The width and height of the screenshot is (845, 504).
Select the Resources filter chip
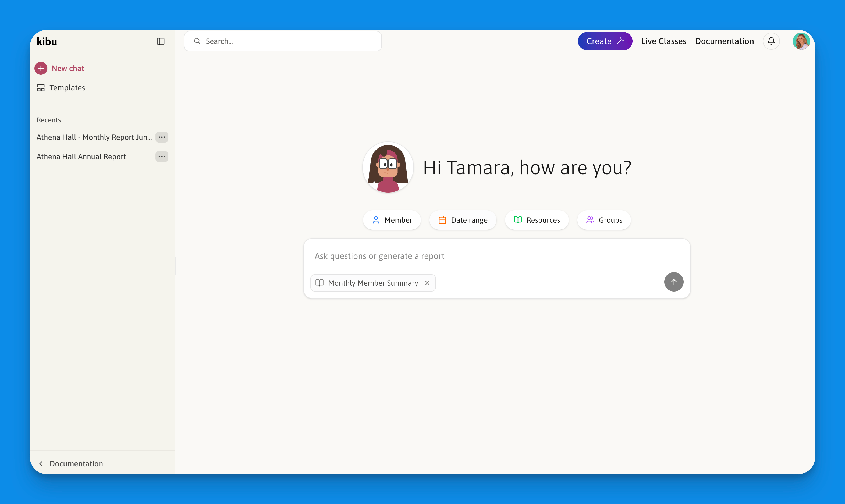[x=537, y=220]
